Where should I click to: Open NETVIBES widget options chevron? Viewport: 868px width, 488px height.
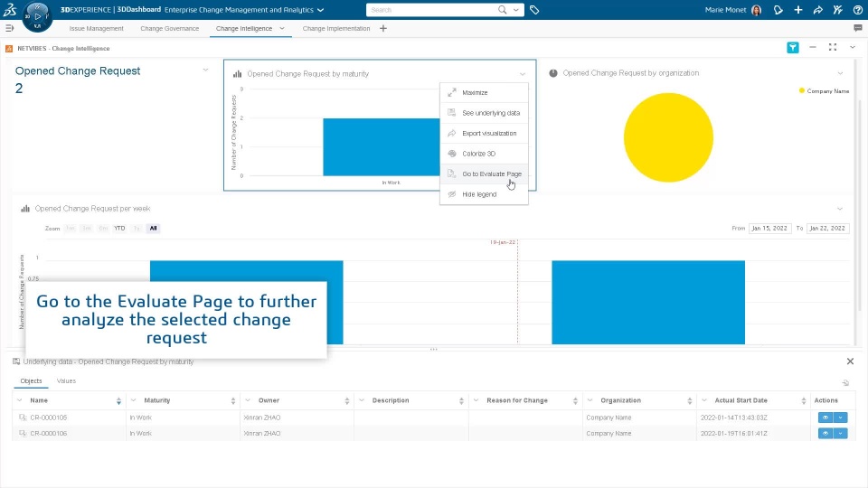point(853,48)
